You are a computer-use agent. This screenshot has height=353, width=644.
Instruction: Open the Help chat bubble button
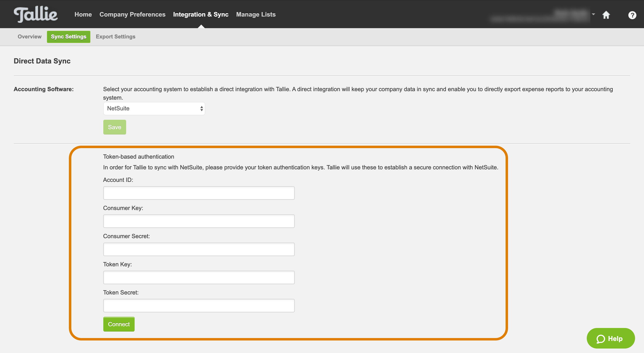tap(610, 338)
